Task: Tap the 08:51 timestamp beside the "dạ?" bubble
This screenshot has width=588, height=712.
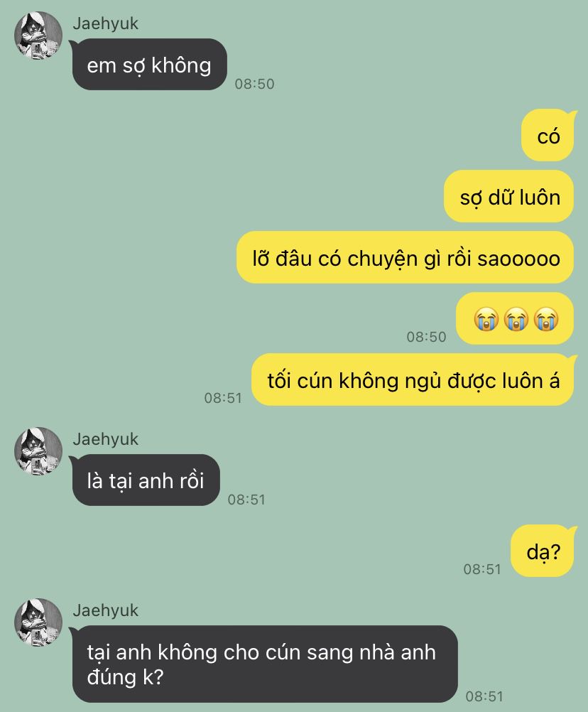Action: point(482,569)
